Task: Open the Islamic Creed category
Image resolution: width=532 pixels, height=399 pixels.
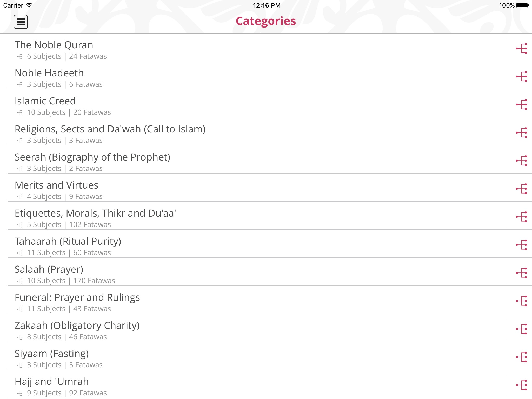Action: tap(45, 101)
